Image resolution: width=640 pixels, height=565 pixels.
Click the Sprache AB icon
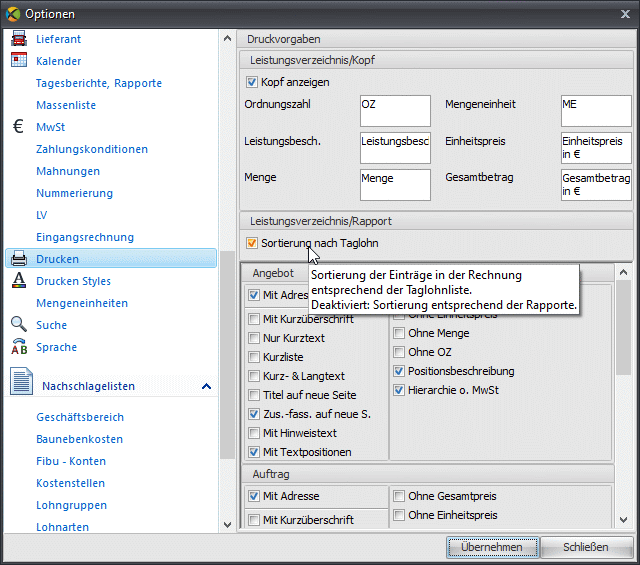point(19,346)
